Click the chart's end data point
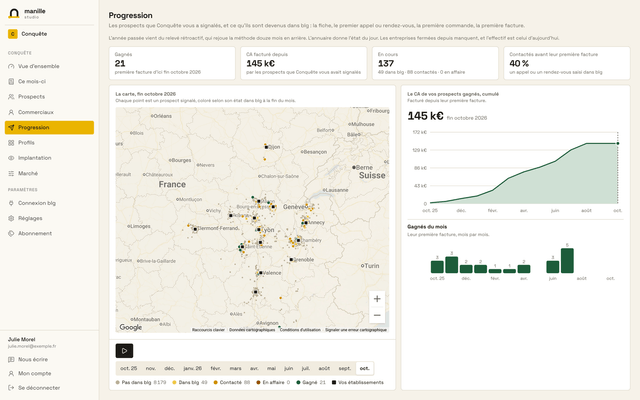640x400 pixels. pos(618,143)
